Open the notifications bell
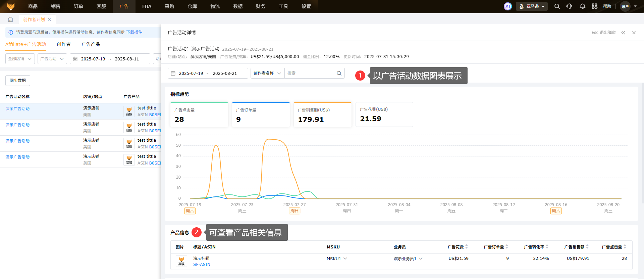The image size is (644, 279). point(582,6)
